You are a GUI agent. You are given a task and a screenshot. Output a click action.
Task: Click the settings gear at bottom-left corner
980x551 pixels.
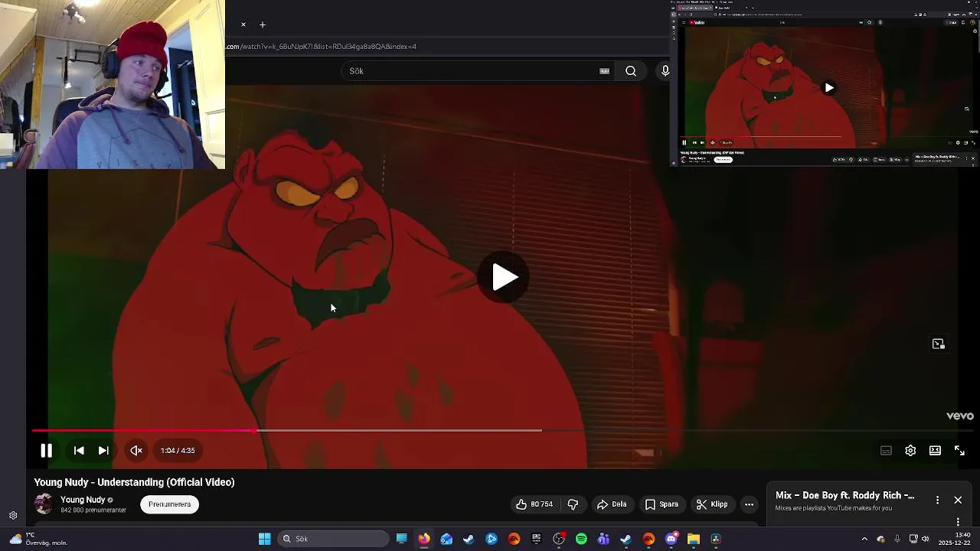[x=13, y=516]
